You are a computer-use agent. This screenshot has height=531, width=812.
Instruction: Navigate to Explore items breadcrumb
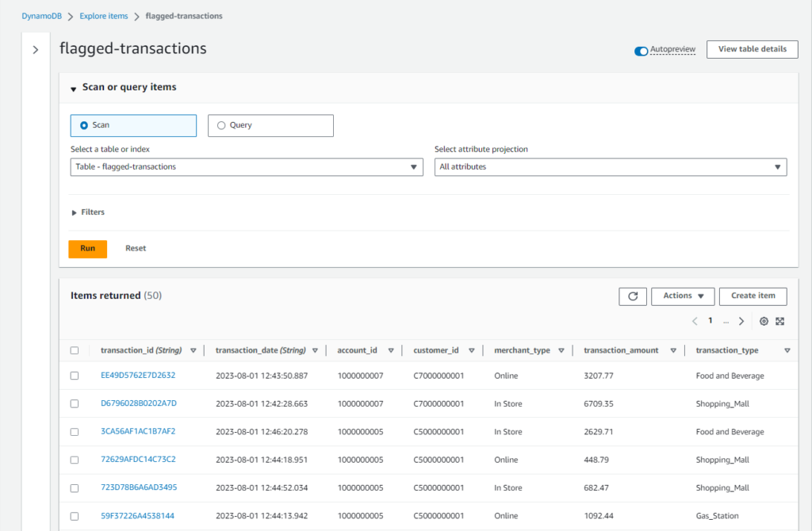(103, 15)
